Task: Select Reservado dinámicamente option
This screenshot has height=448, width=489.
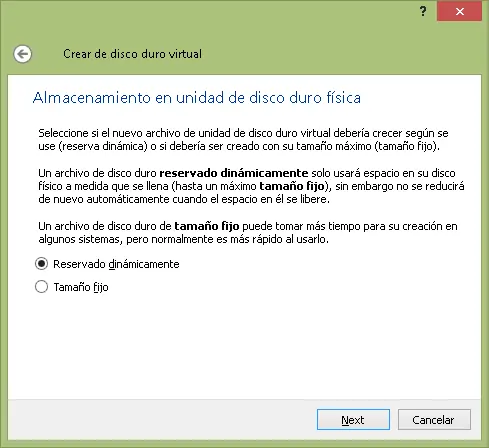Action: (x=107, y=264)
